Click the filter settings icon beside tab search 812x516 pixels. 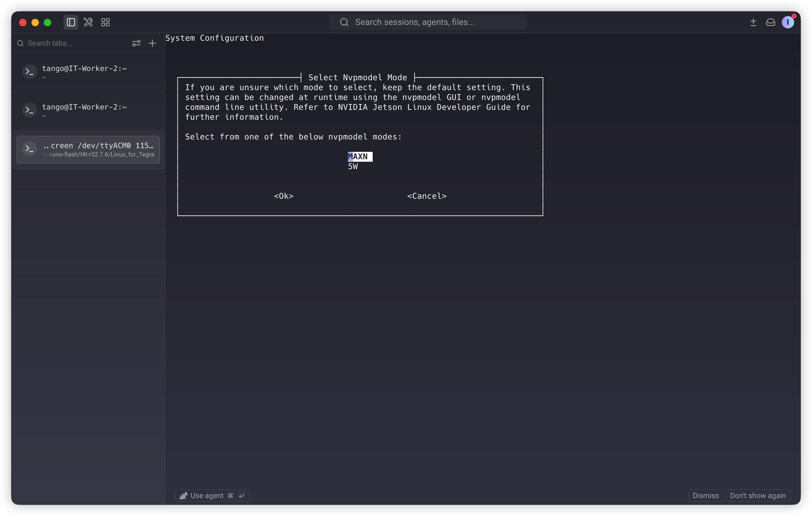(136, 43)
